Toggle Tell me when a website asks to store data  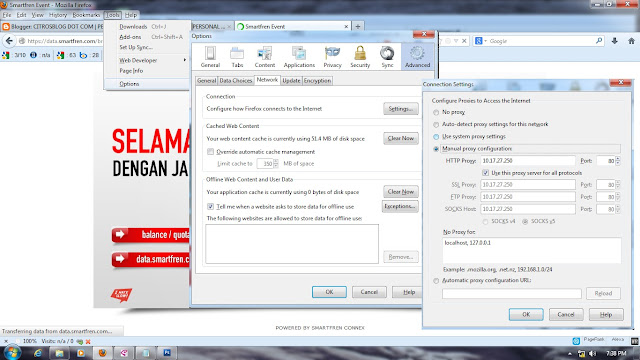tap(210, 207)
